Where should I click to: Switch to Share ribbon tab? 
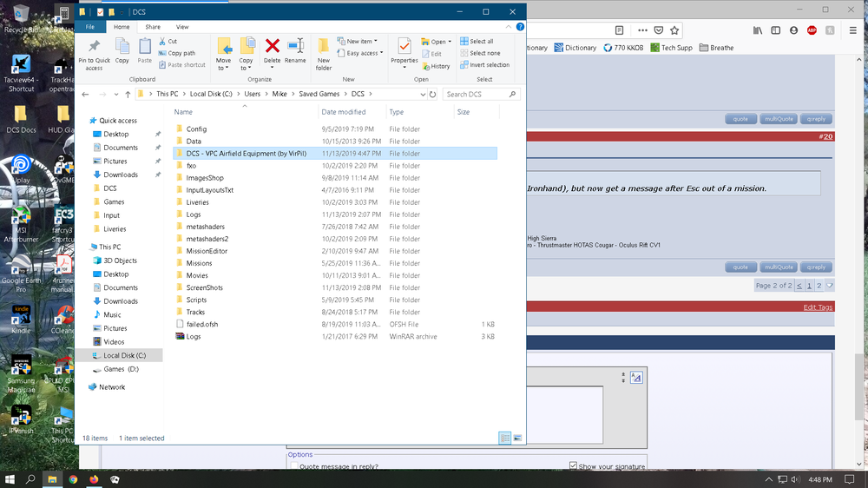[x=153, y=27]
